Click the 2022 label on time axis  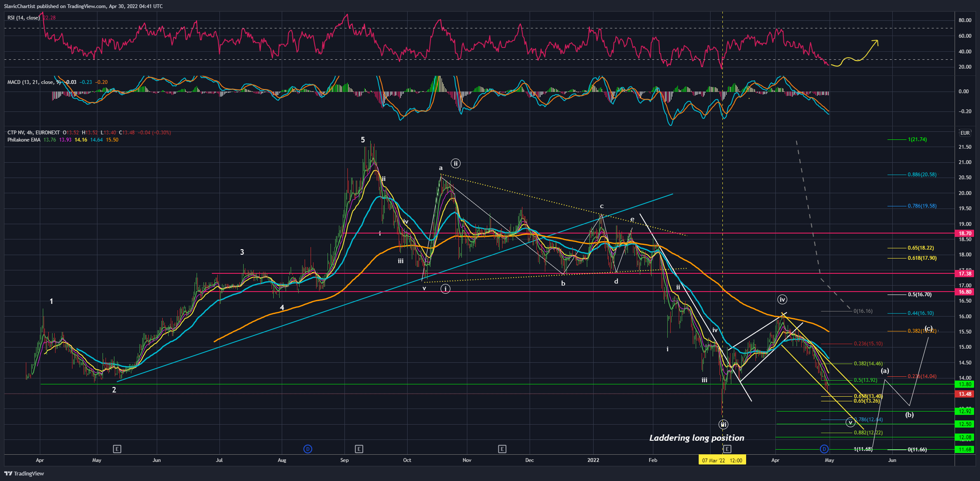[x=593, y=460]
